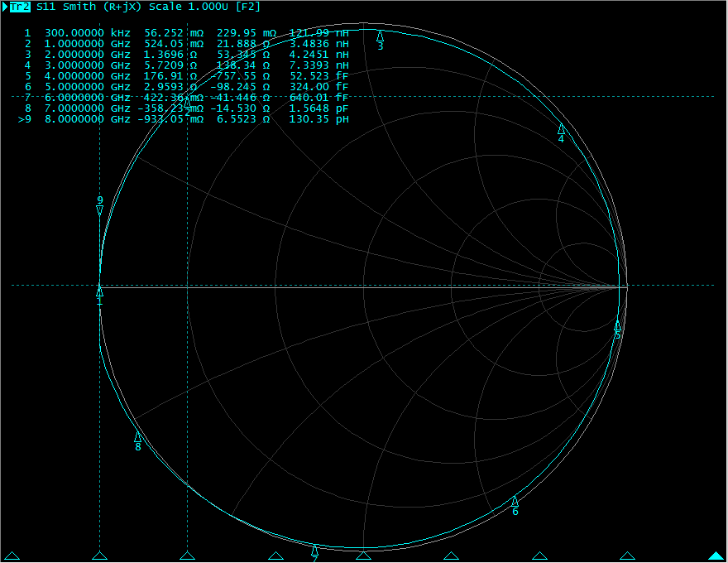Image resolution: width=728 pixels, height=563 pixels.
Task: Click marker 3 on the Smith chart trace
Action: (x=381, y=36)
